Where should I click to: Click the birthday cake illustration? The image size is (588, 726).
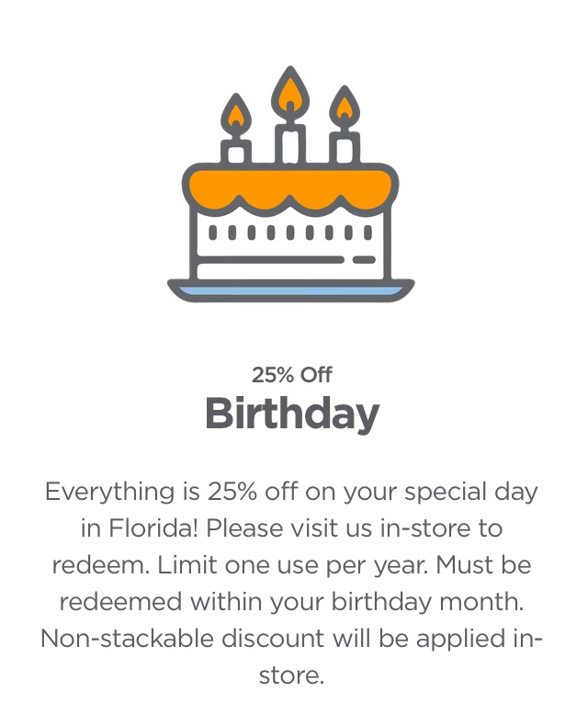pos(290,184)
